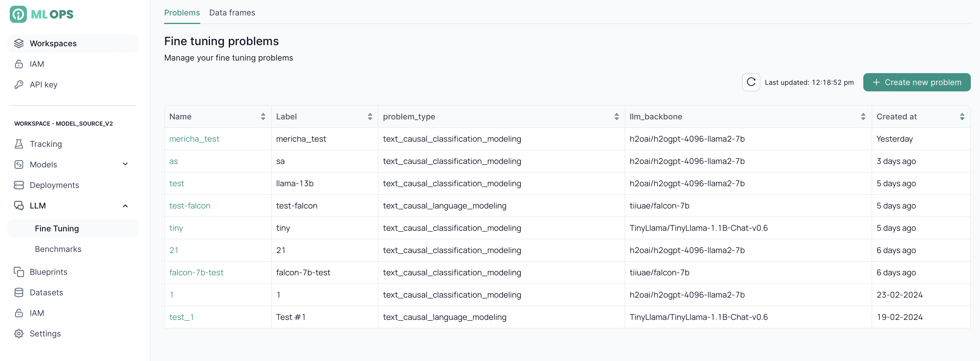The width and height of the screenshot is (980, 361).
Task: Collapse the LLM section chevron
Action: (x=125, y=206)
